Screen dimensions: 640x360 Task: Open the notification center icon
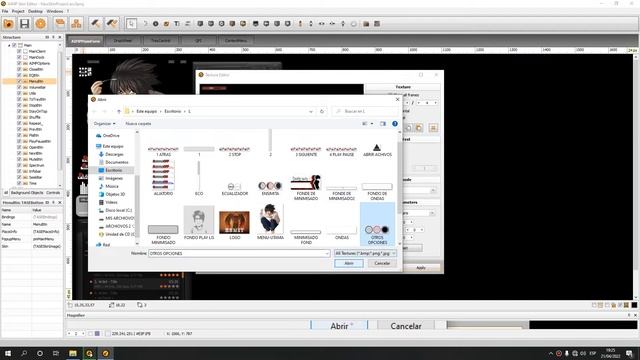[x=629, y=353]
